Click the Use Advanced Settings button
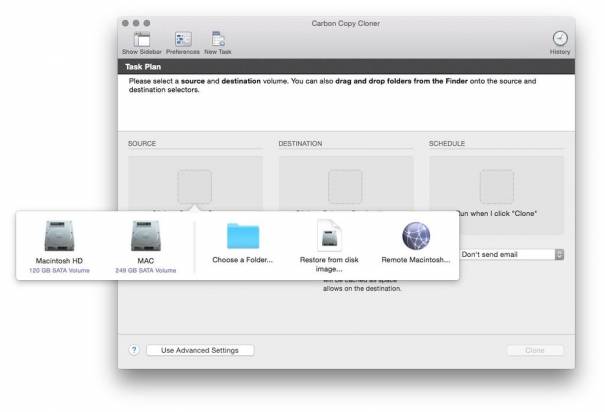Viewport: 605px width, 412px height. coord(200,350)
